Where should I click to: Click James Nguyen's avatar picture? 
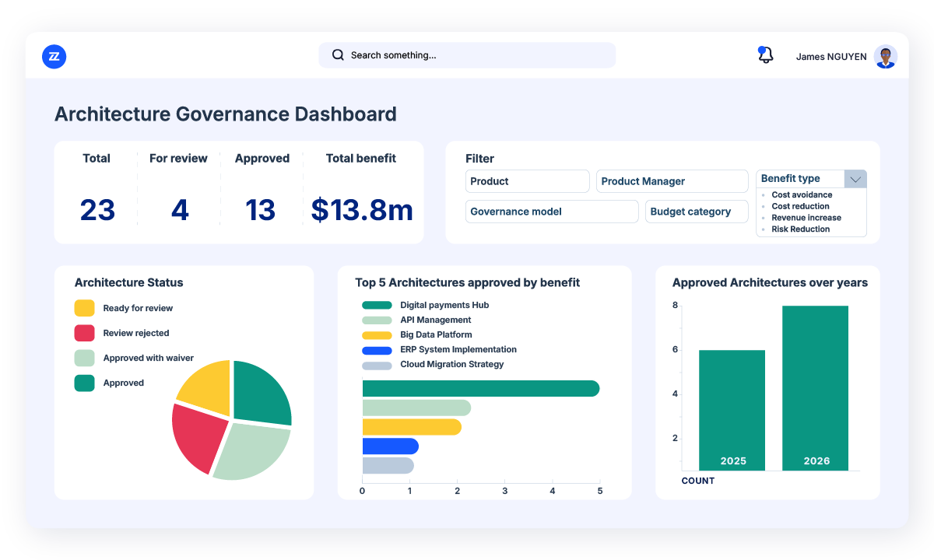click(885, 56)
